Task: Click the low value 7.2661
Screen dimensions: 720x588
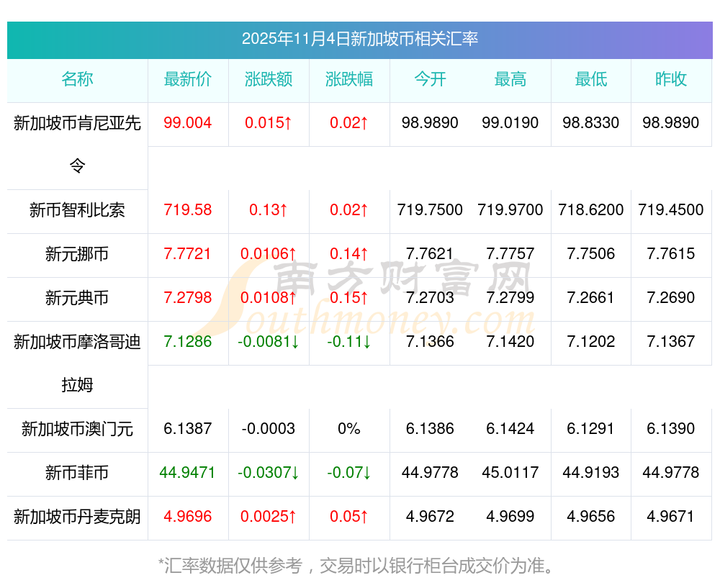Action: coord(591,297)
